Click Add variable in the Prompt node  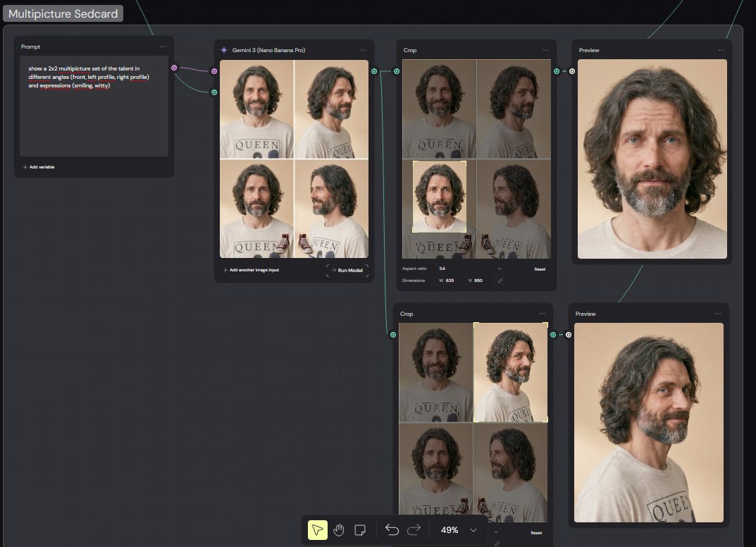pos(39,167)
